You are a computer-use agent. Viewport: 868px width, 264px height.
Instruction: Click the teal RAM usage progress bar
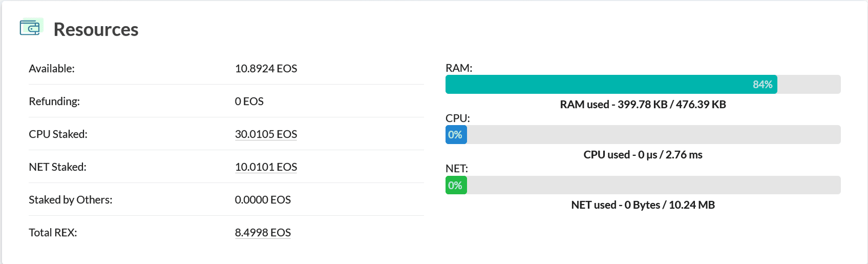[611, 85]
